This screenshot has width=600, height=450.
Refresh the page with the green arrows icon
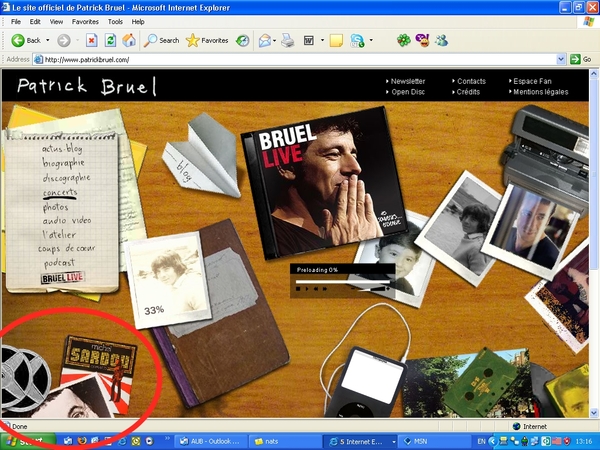tap(110, 40)
